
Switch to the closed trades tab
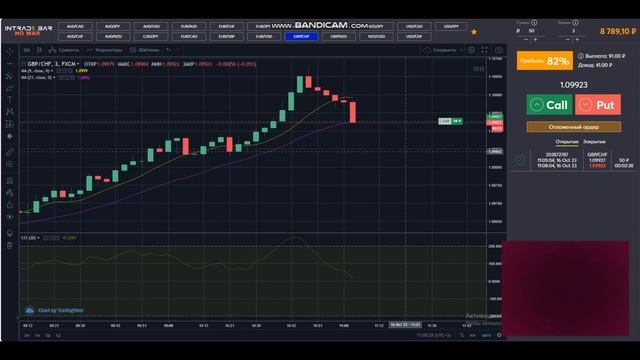pos(594,142)
